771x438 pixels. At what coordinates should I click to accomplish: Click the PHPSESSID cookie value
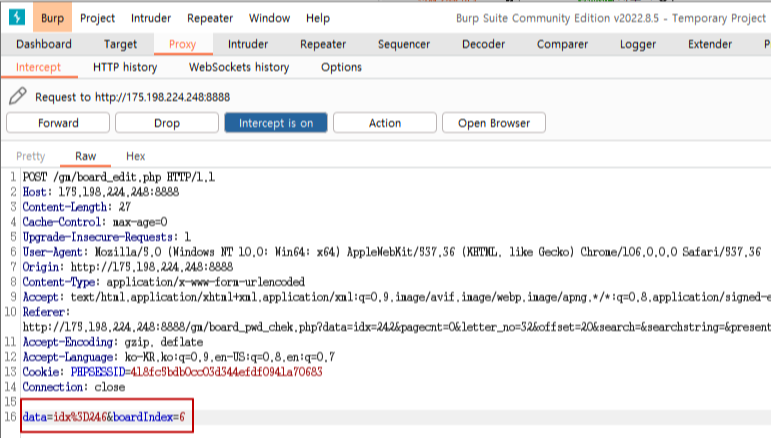pyautogui.click(x=226, y=372)
